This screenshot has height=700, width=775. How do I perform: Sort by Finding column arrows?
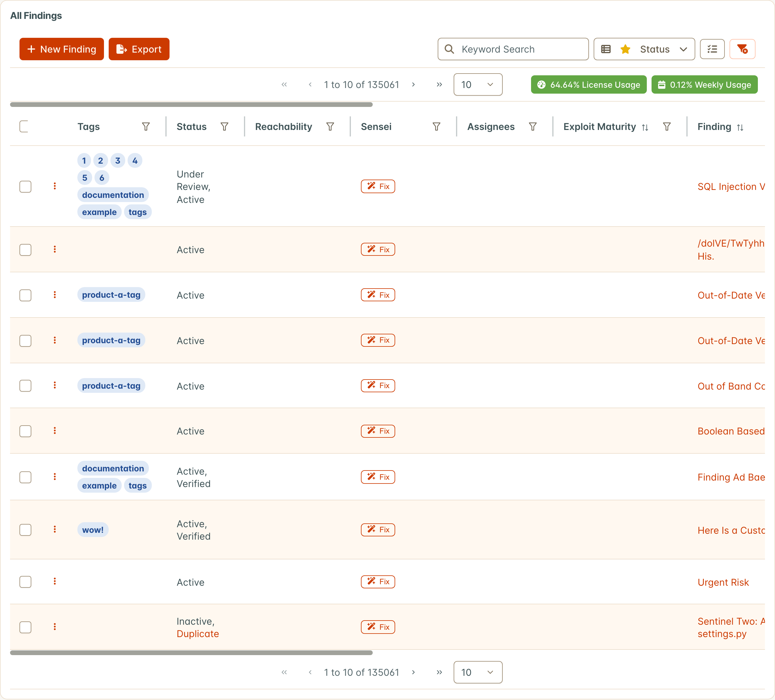(740, 127)
